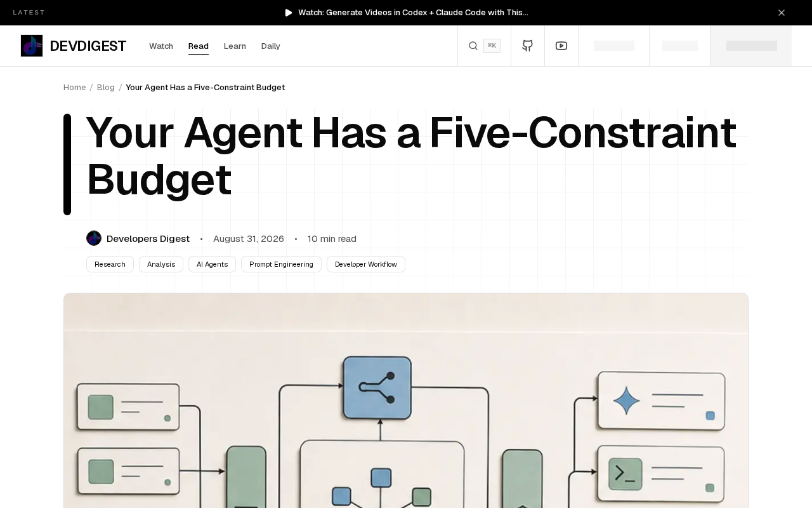Open the search magnifier icon
The width and height of the screenshot is (812, 508).
[x=473, y=46]
